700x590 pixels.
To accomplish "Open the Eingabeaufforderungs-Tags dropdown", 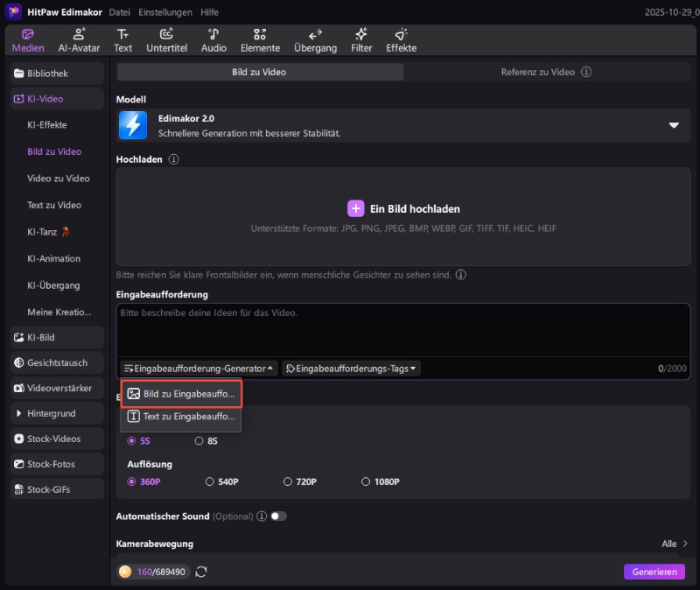I will pyautogui.click(x=352, y=369).
